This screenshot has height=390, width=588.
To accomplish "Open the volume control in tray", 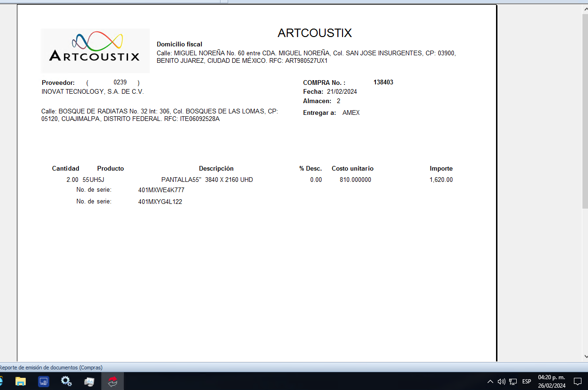I will point(501,382).
